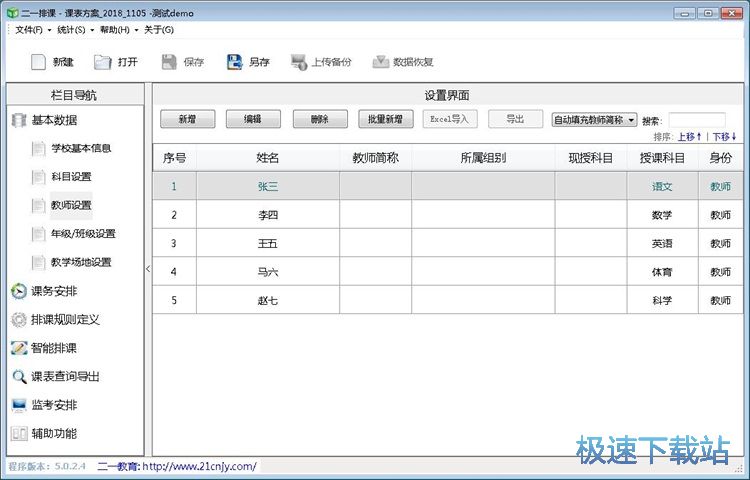
Task: Open the 统计(S) menu
Action: pos(71,30)
